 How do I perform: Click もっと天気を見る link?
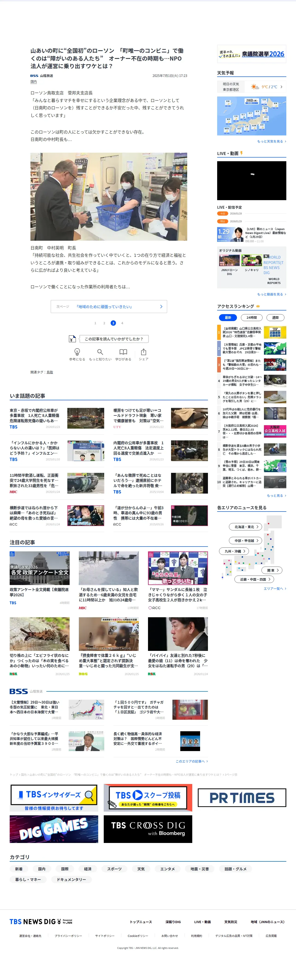pyautogui.click(x=272, y=141)
